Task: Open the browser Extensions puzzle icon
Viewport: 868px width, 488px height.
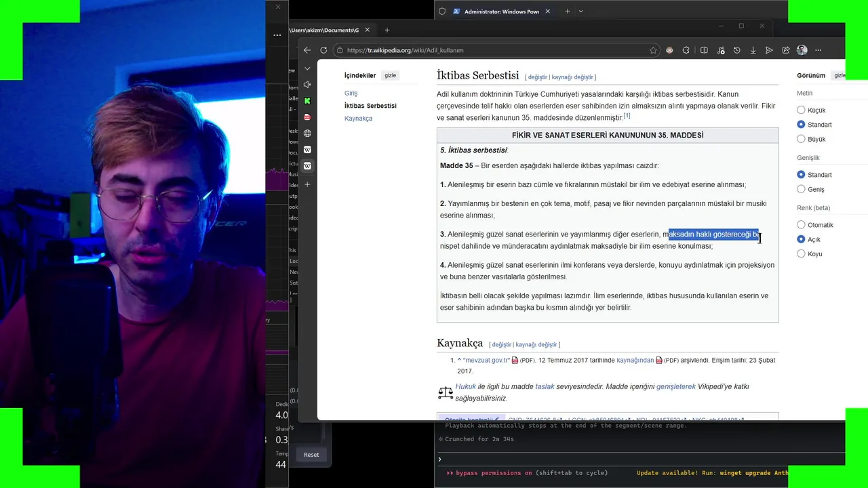Action: pos(686,50)
